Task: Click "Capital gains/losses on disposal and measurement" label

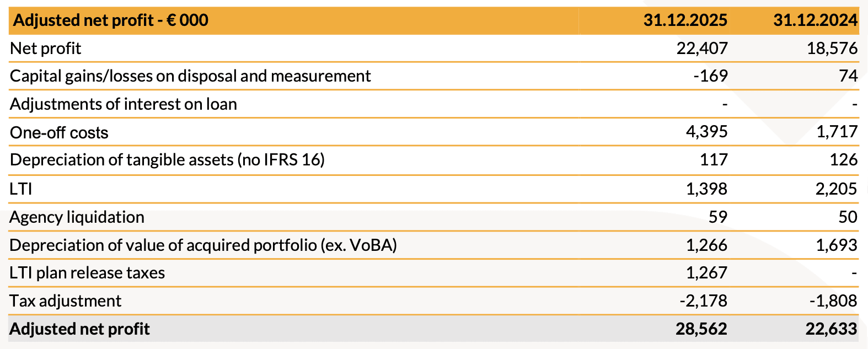Action: pos(190,76)
